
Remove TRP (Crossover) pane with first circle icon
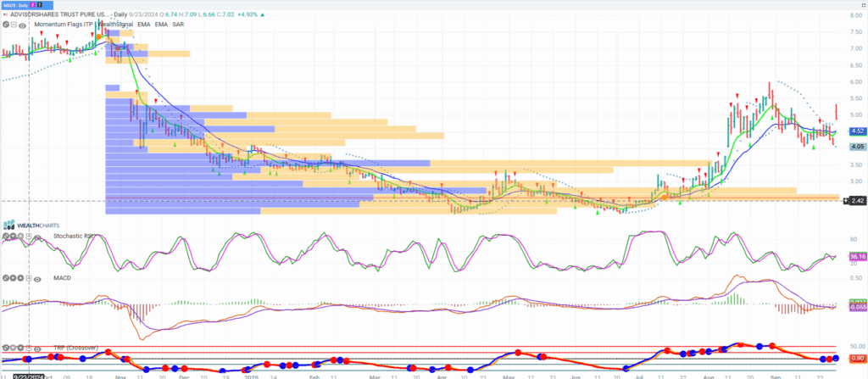click(4, 348)
